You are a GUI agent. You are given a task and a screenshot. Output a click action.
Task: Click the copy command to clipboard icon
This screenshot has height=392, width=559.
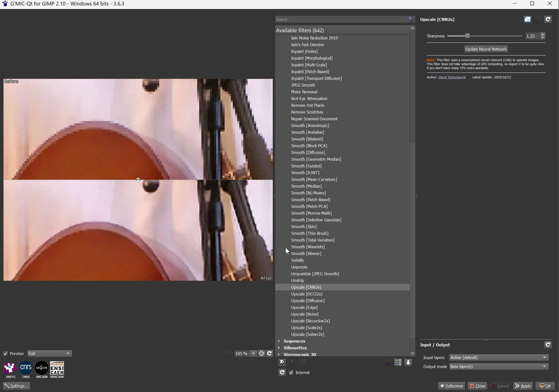coord(527,19)
